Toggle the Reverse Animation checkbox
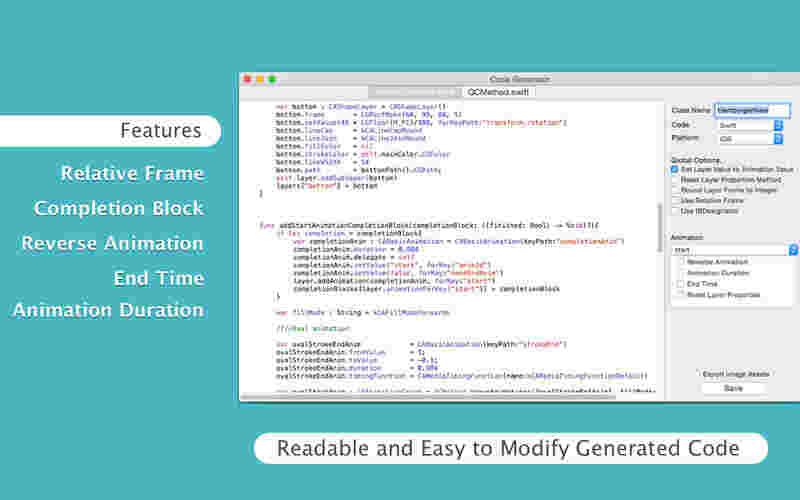This screenshot has height=500, width=800. coord(681,262)
